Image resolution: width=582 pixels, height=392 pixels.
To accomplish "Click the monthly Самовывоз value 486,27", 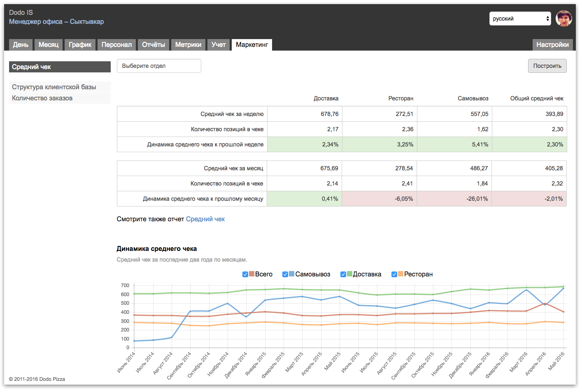I will 479,168.
